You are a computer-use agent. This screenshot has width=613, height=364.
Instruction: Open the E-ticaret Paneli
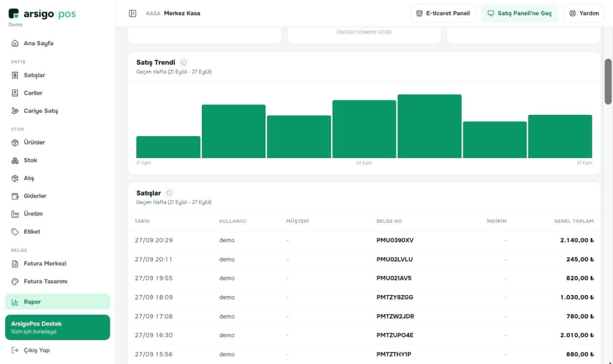pos(443,13)
